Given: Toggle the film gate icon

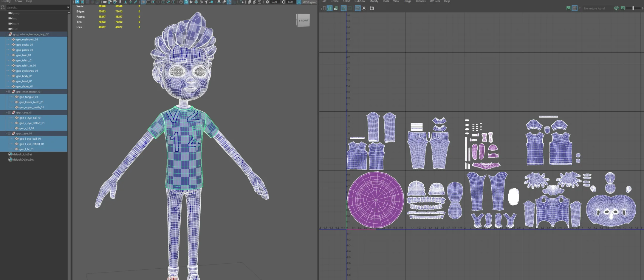Looking at the screenshot, I should [x=148, y=2].
